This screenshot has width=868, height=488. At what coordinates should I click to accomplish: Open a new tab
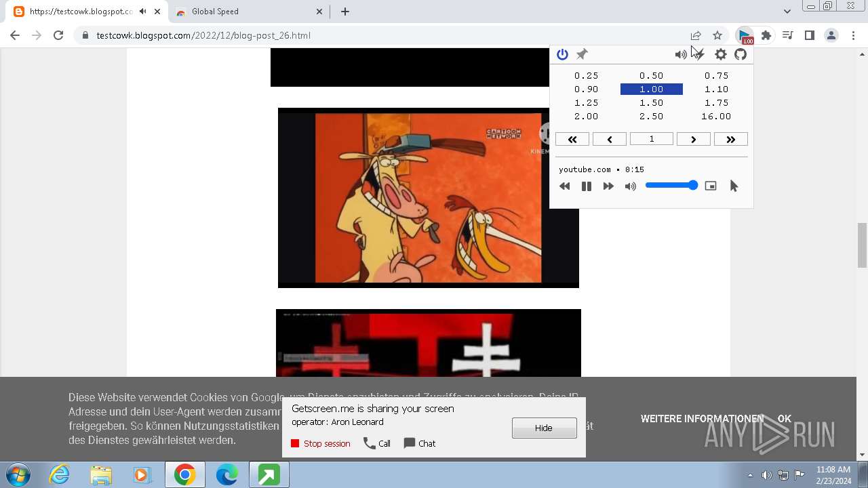click(345, 12)
